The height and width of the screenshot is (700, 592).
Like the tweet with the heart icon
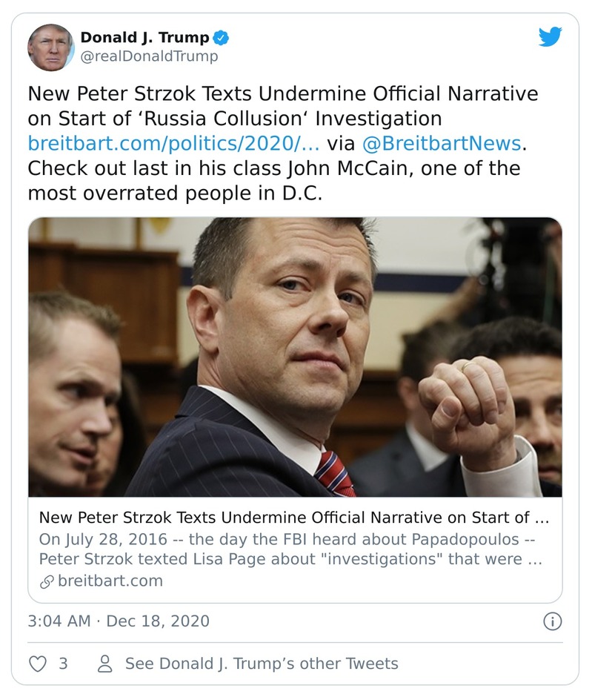coord(37,663)
